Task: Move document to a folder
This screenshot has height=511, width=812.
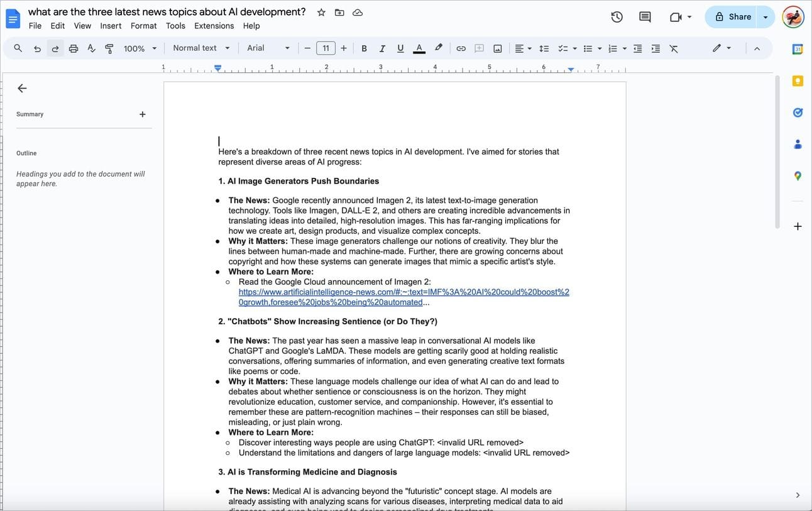Action: (x=339, y=13)
